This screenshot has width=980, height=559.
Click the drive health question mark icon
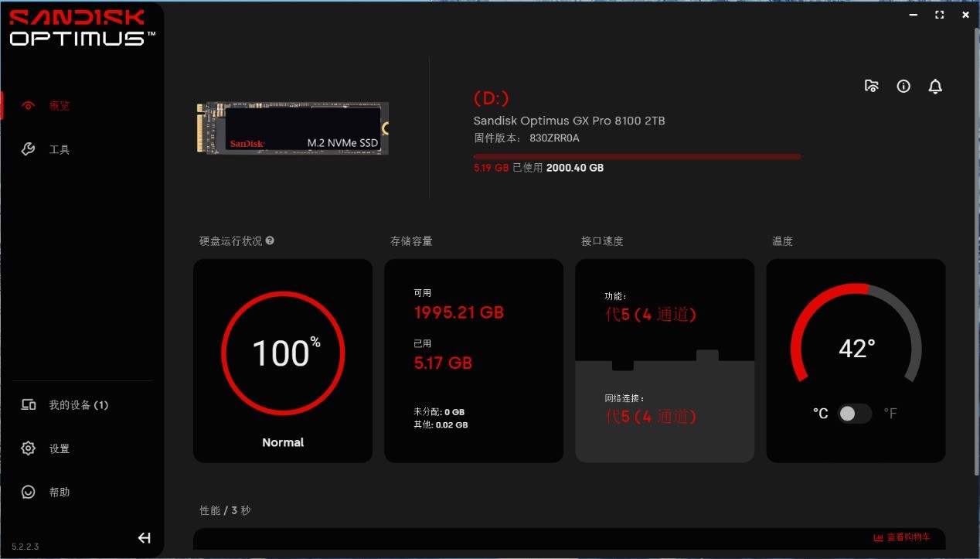coord(270,240)
